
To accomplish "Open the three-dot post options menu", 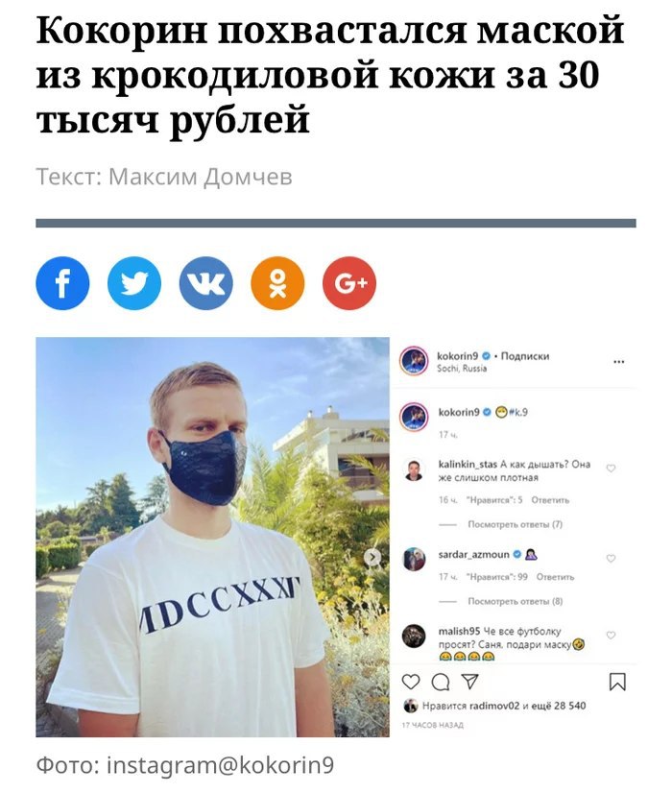I will click(618, 362).
